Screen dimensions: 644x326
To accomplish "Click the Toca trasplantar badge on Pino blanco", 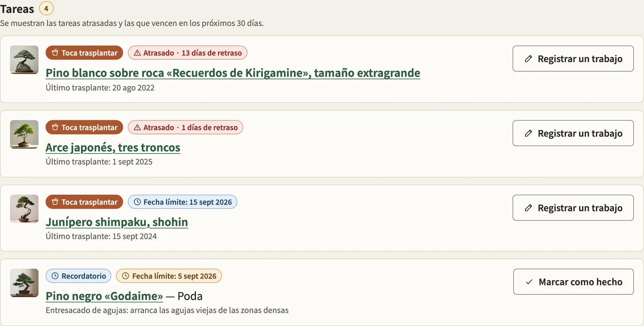I will 84,53.
